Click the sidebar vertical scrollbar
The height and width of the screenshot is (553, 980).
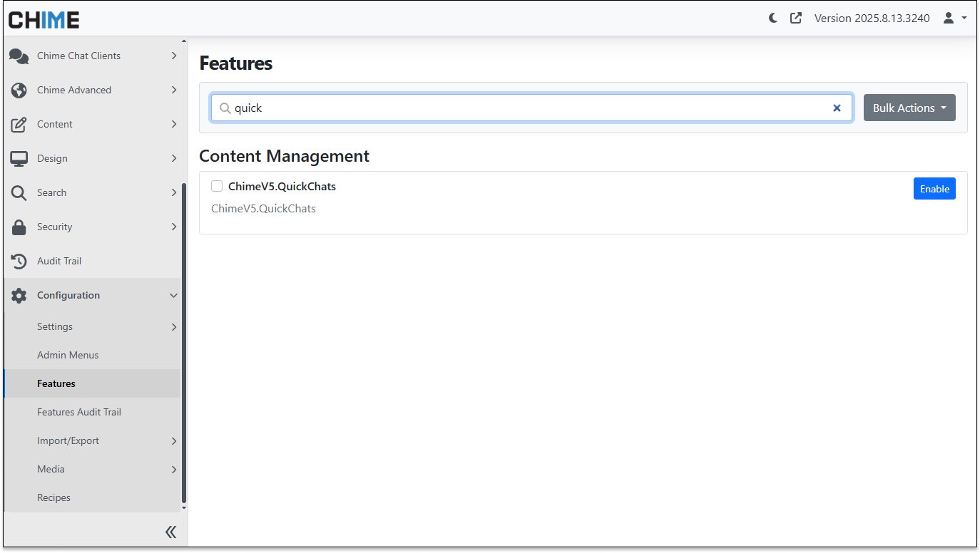point(184,342)
